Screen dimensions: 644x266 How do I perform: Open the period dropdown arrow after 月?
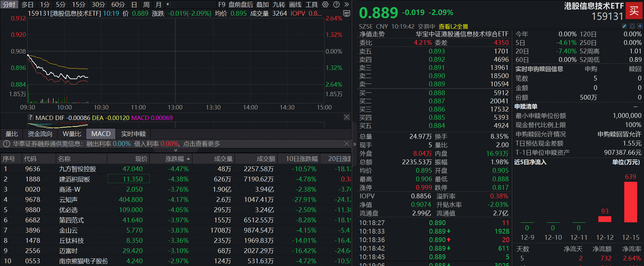[168, 4]
